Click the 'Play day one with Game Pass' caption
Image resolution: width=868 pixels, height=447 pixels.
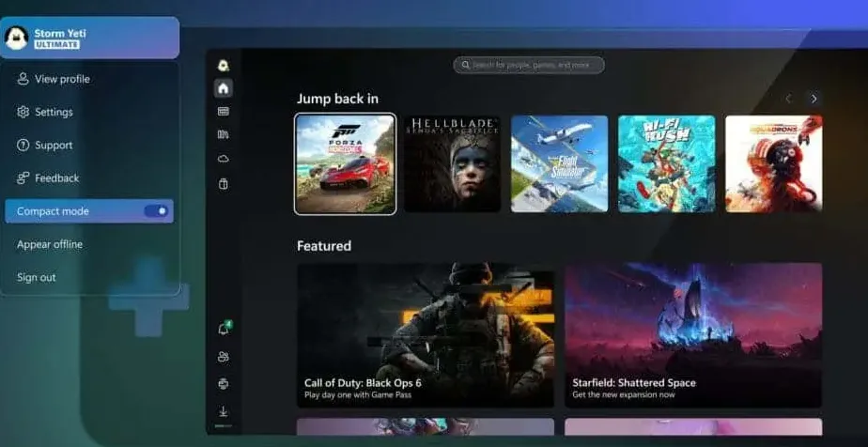(x=358, y=395)
